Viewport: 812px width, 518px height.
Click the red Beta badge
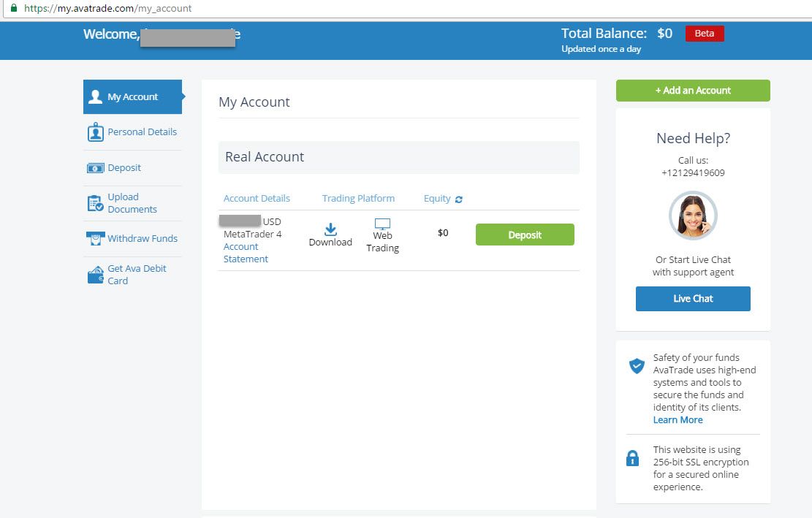click(705, 34)
